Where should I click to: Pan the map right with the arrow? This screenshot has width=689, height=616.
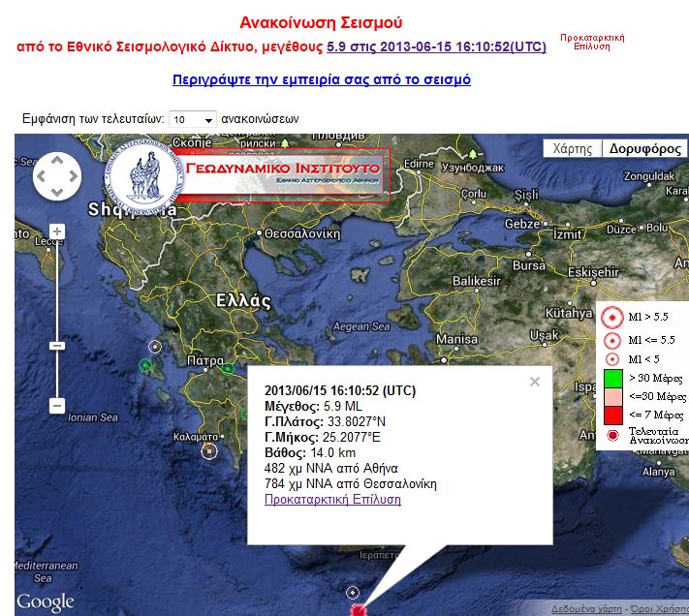[x=73, y=176]
